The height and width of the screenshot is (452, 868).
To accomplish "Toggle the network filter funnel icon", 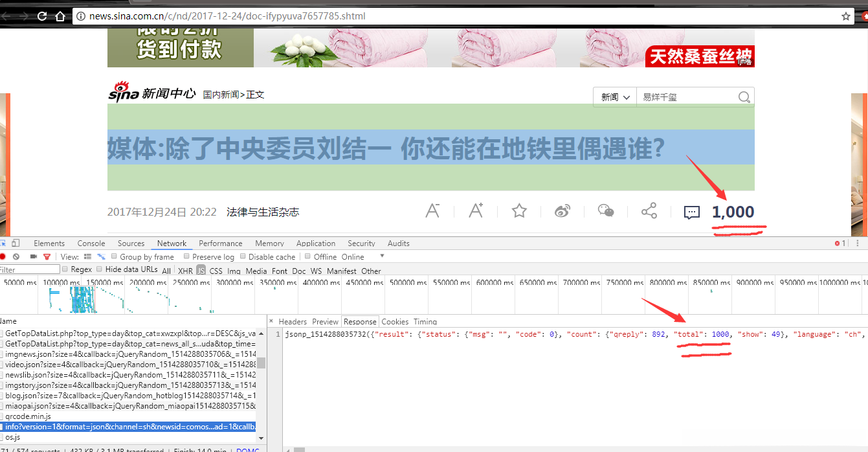I will click(47, 257).
